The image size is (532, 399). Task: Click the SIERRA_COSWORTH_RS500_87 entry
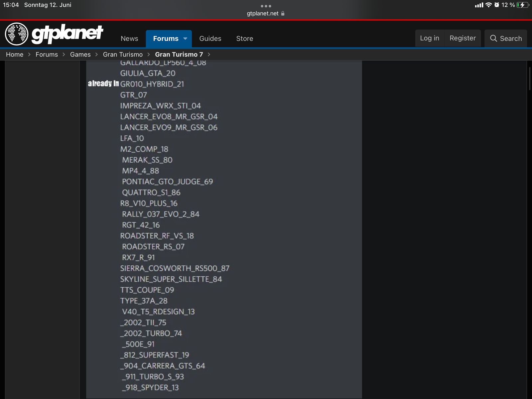click(175, 268)
